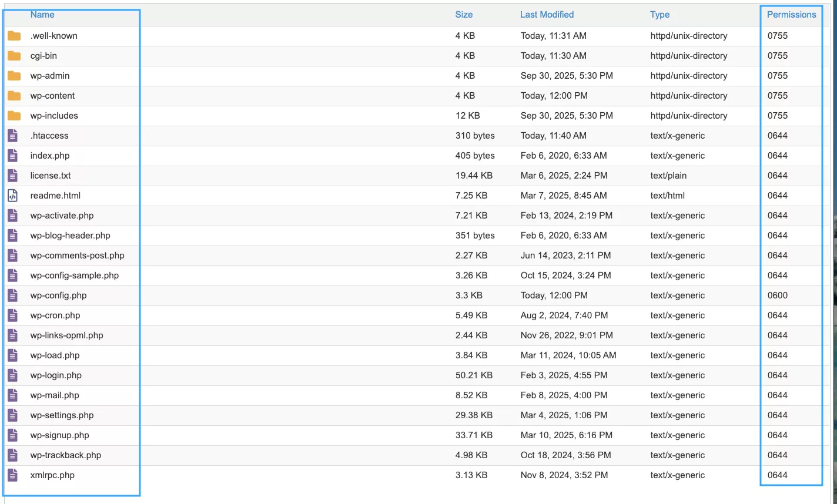
Task: Click the wp-admin folder icon
Action: coord(14,76)
